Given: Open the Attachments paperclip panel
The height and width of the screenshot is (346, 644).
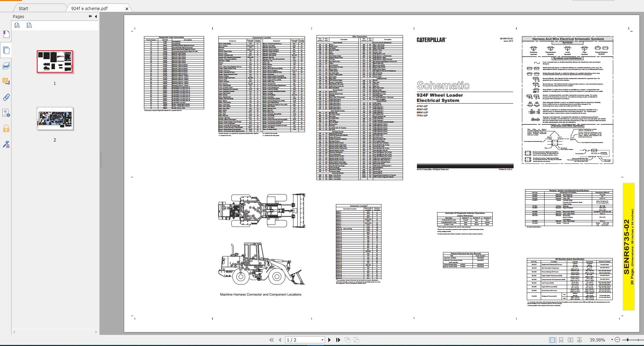Looking at the screenshot, I should point(6,97).
